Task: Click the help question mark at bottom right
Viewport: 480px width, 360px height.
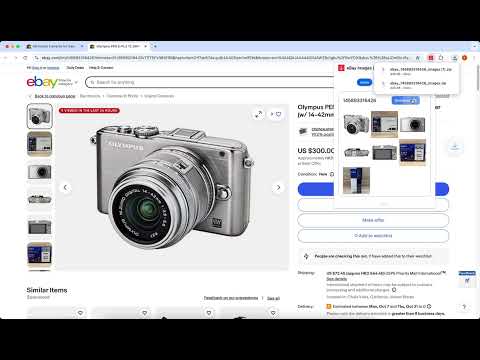Action: (x=464, y=307)
